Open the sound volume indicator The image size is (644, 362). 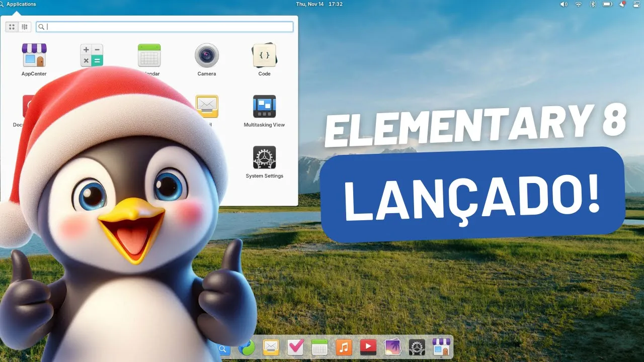563,4
